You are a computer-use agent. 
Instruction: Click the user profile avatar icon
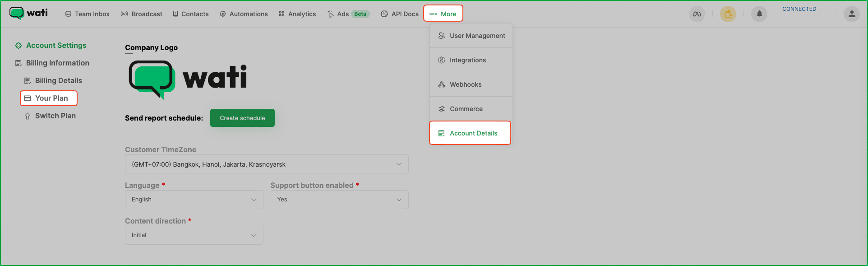851,14
